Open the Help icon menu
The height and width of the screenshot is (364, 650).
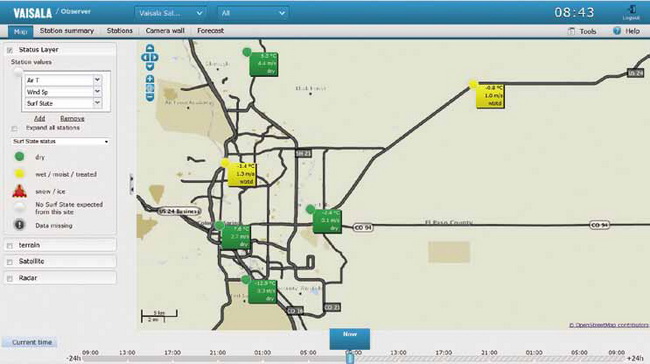617,31
